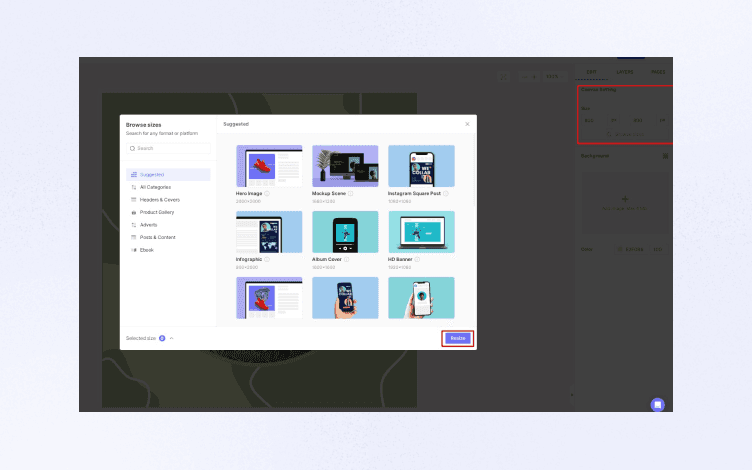The image size is (752, 470).
Task: Expand the Selected size chevron
Action: (172, 339)
